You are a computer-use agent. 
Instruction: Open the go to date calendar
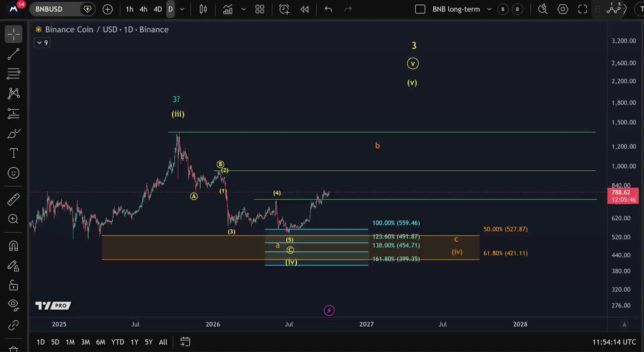pyautogui.click(x=185, y=342)
